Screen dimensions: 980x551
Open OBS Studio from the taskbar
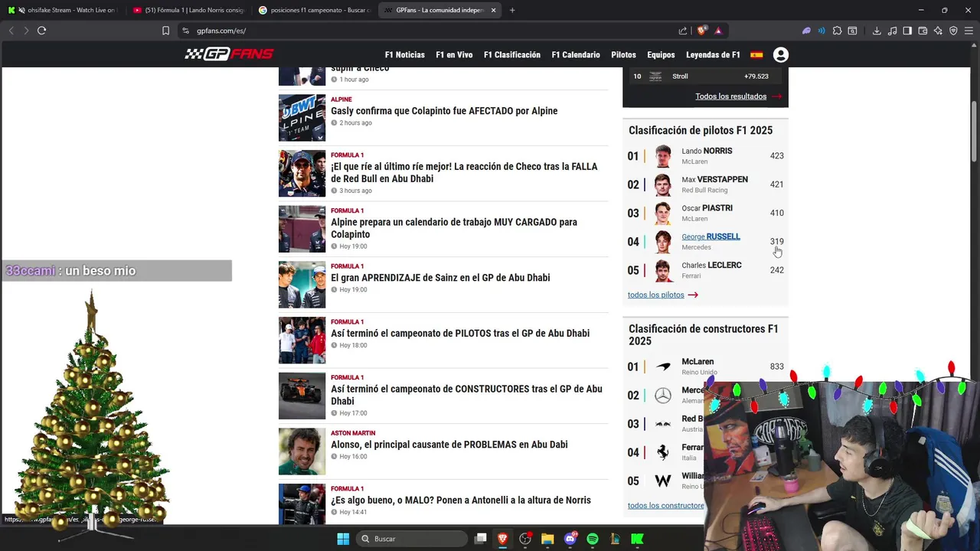(x=525, y=539)
